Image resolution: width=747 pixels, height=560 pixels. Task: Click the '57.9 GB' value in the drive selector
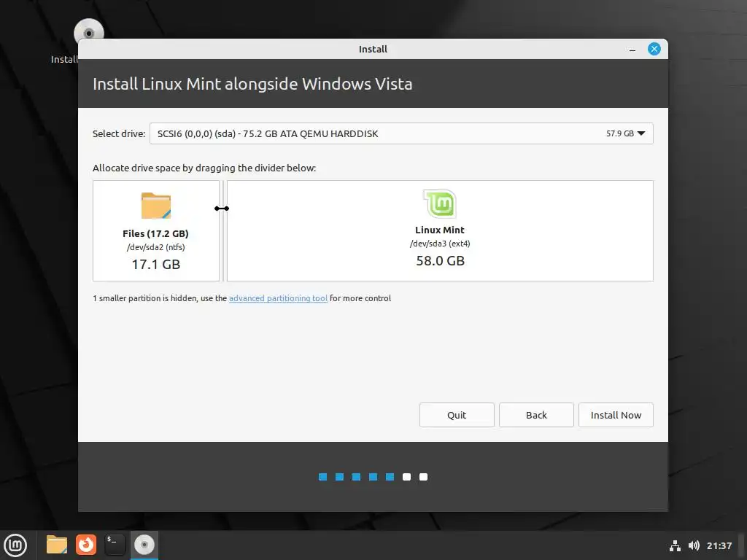[x=620, y=134]
